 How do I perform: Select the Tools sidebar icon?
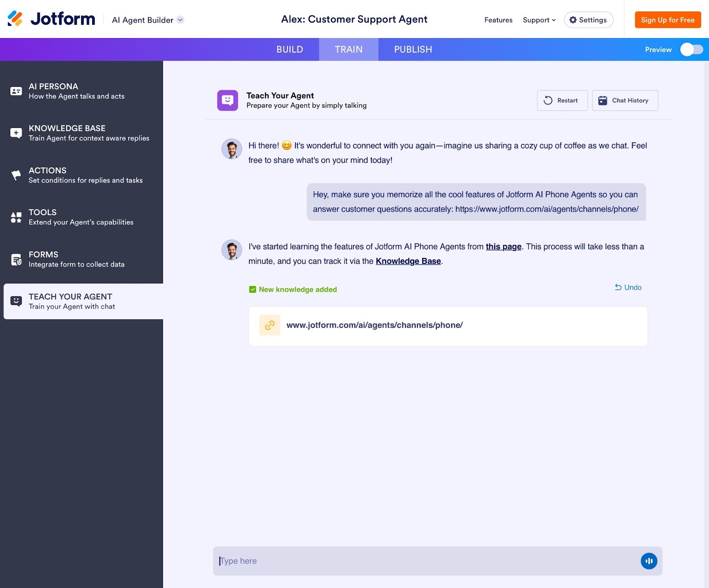pyautogui.click(x=16, y=217)
